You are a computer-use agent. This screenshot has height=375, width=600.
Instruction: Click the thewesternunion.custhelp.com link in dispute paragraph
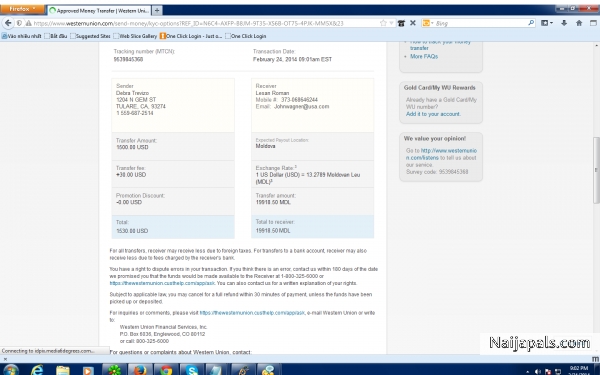162,283
